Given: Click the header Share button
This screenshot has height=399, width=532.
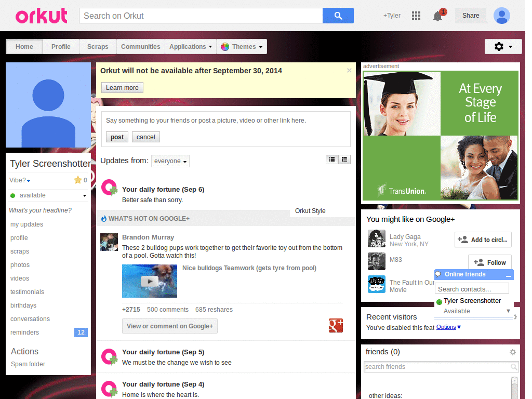Looking at the screenshot, I should click(x=471, y=16).
